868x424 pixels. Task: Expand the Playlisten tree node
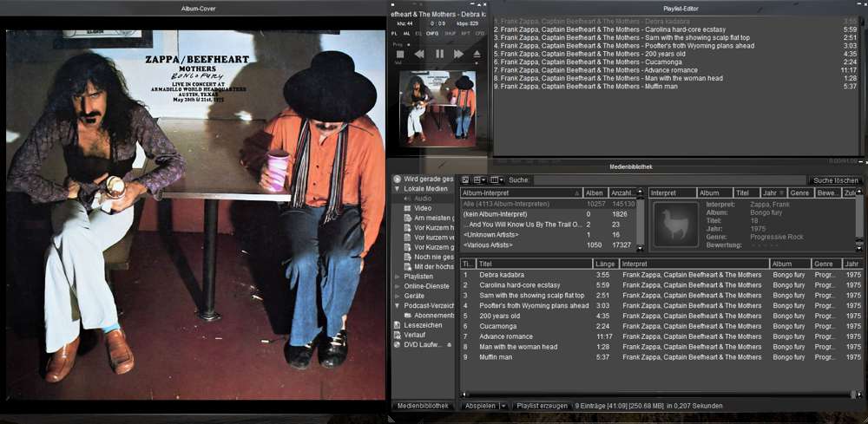pos(398,277)
